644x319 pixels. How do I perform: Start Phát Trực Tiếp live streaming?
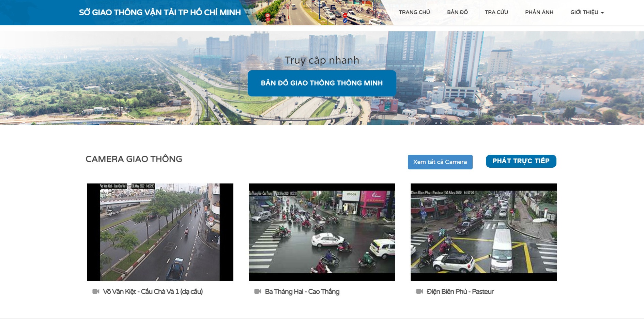coord(521,161)
